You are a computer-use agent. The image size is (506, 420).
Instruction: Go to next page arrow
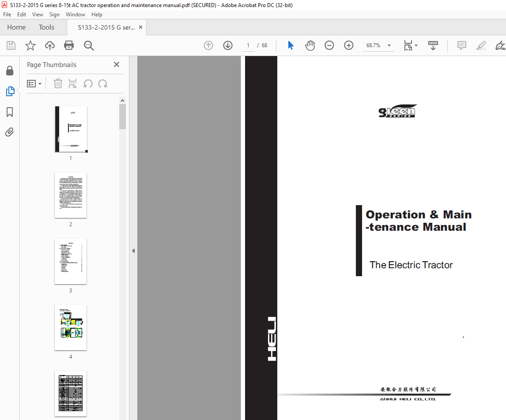coord(228,45)
